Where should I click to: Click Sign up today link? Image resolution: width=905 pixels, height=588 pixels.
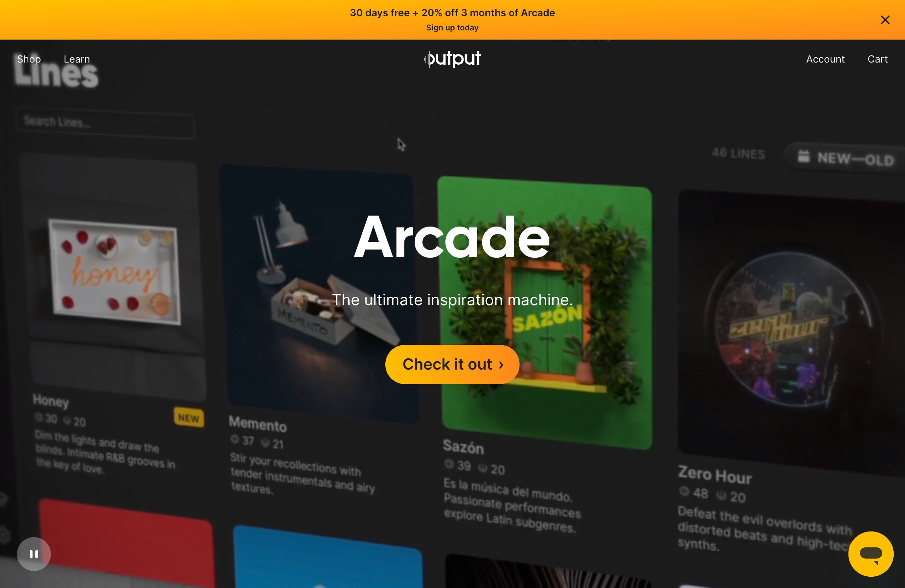(x=452, y=28)
